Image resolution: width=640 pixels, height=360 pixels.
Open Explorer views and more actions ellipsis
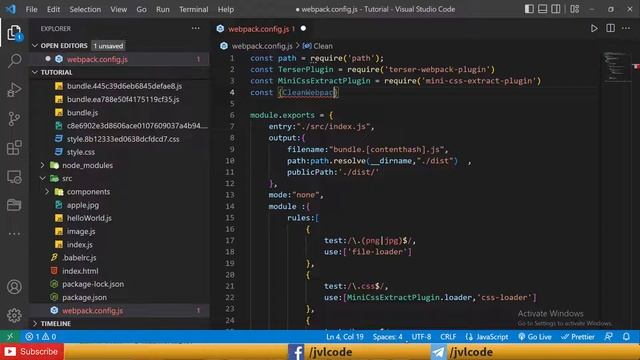[x=196, y=29]
